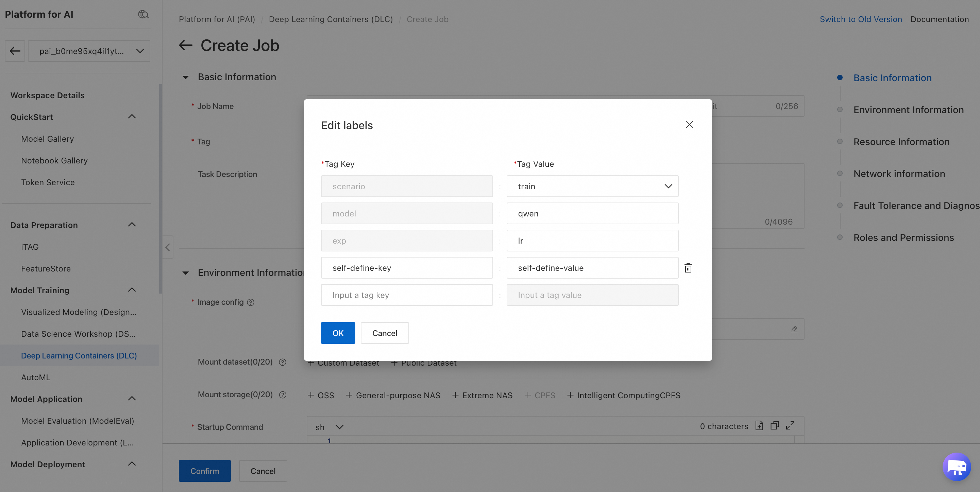Add Intelligent ComputingCPFS mount storage
980x492 pixels.
pos(624,396)
